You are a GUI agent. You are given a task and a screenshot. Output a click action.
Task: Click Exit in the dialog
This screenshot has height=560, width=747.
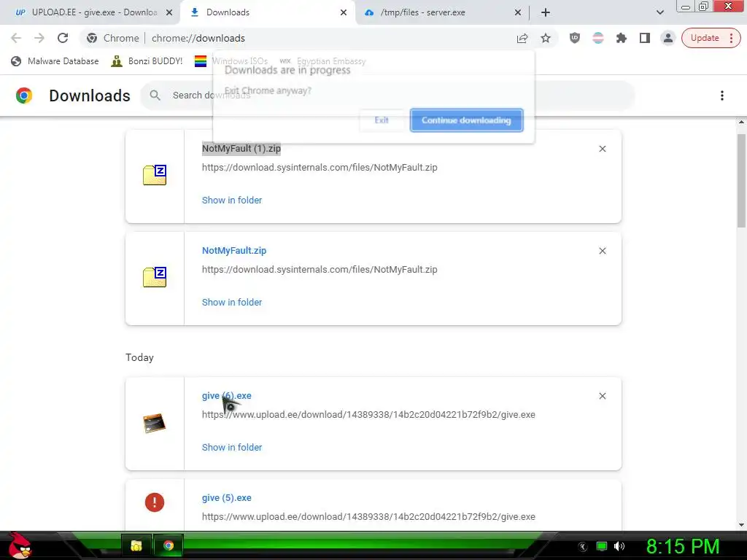[381, 120]
